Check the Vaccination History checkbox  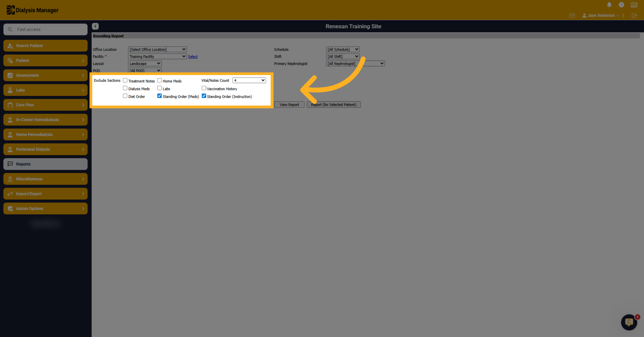coord(204,88)
